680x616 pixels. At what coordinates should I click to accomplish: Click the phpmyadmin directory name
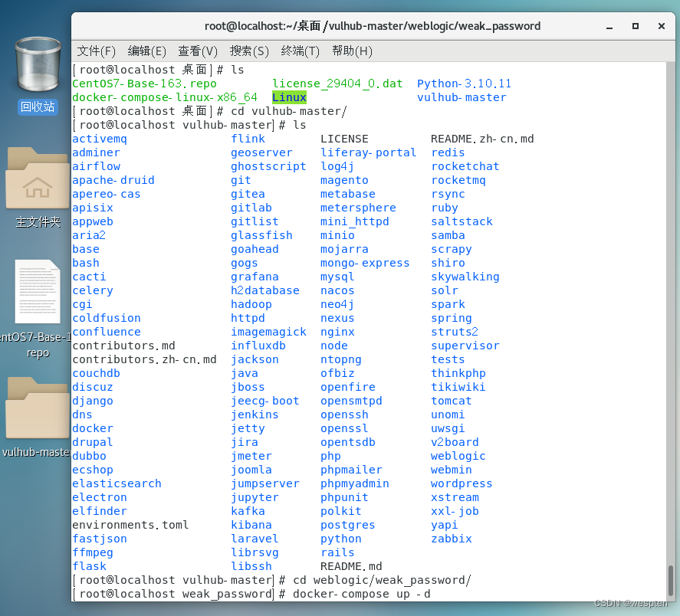[x=355, y=483]
